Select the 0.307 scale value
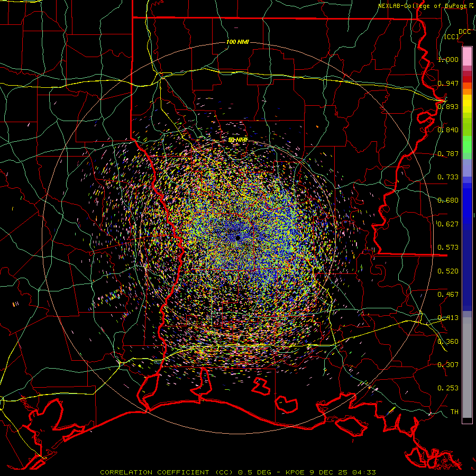476x476 pixels. coord(448,365)
